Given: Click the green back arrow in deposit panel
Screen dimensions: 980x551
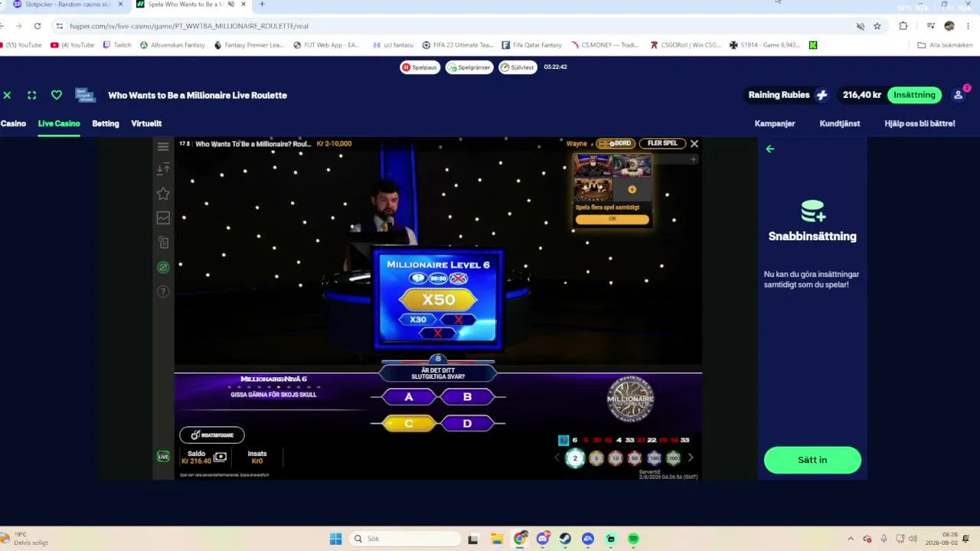Looking at the screenshot, I should (x=770, y=149).
